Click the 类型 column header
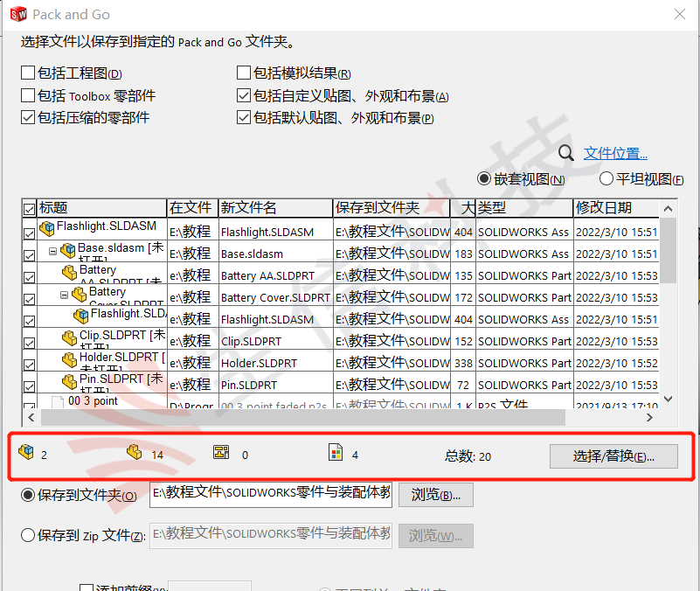 (x=524, y=208)
